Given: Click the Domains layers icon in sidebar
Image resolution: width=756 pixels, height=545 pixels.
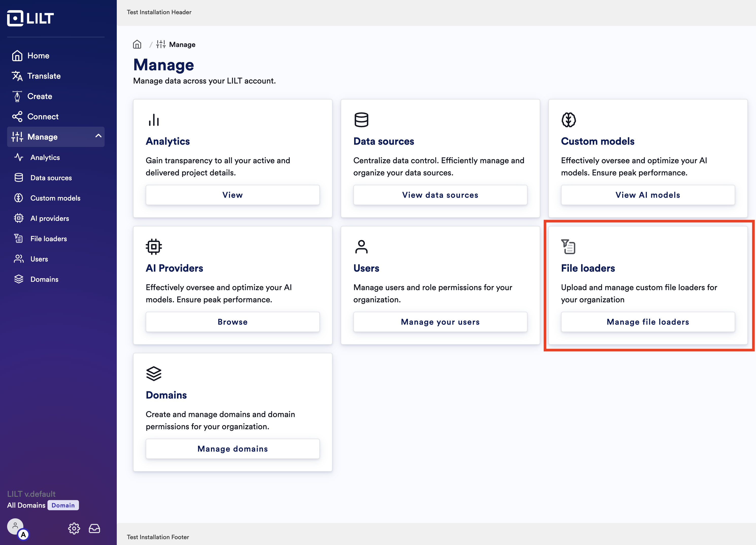Looking at the screenshot, I should coord(19,279).
